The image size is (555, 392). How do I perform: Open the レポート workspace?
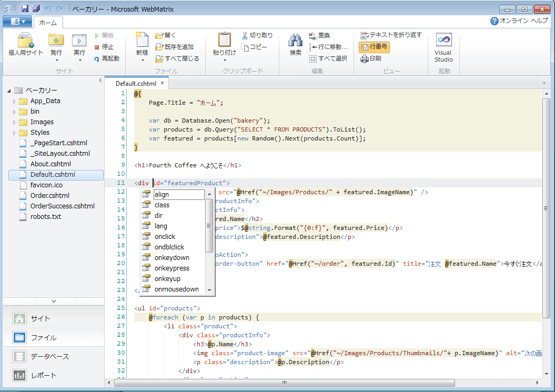click(x=37, y=375)
